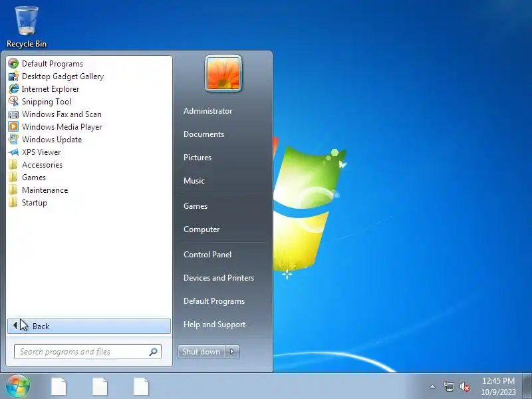Image resolution: width=532 pixels, height=399 pixels.
Task: Click the taskbar clock showing 12:45 PM
Action: coord(498,386)
